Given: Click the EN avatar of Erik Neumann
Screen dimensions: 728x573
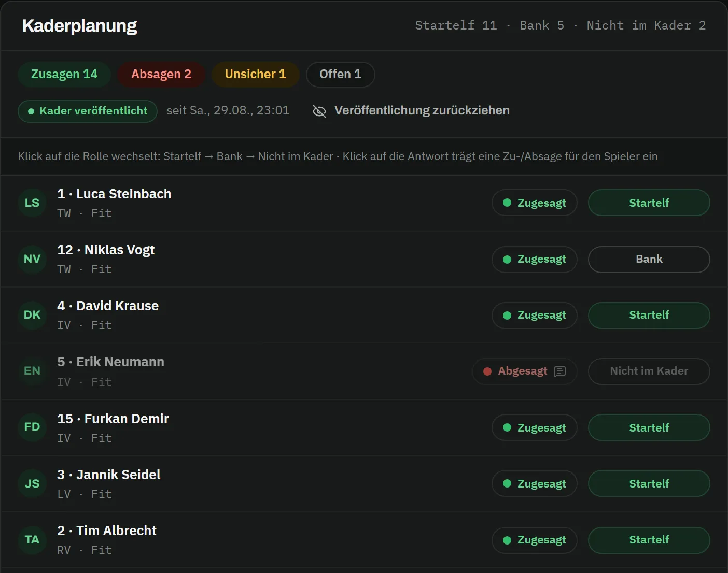Looking at the screenshot, I should [x=32, y=370].
